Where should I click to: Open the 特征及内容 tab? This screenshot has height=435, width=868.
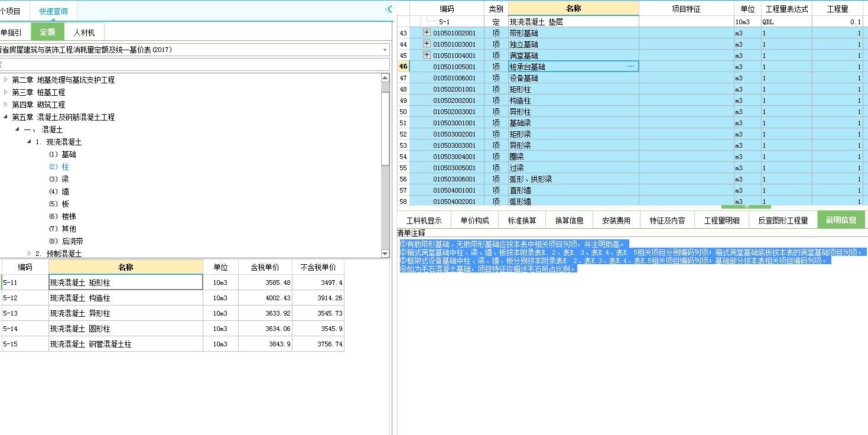click(x=667, y=220)
